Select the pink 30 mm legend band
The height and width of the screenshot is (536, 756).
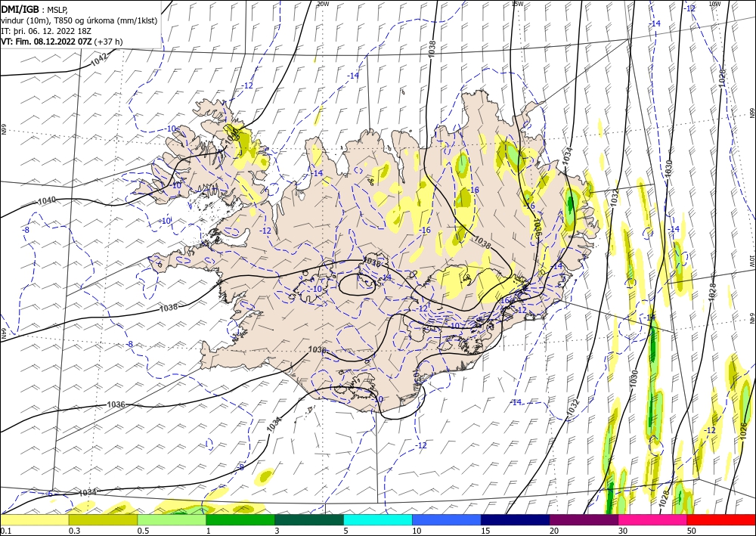[x=653, y=519]
